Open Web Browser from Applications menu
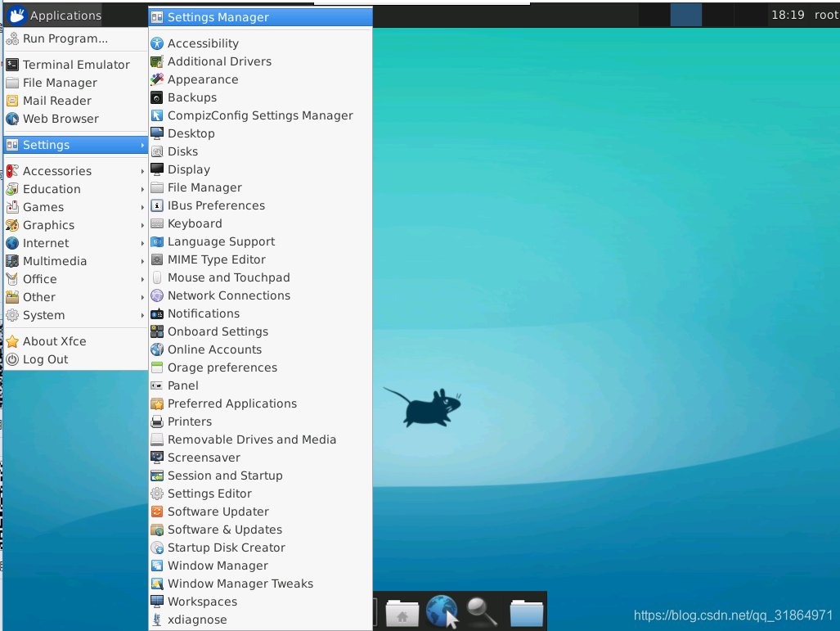The image size is (840, 631). click(x=75, y=119)
